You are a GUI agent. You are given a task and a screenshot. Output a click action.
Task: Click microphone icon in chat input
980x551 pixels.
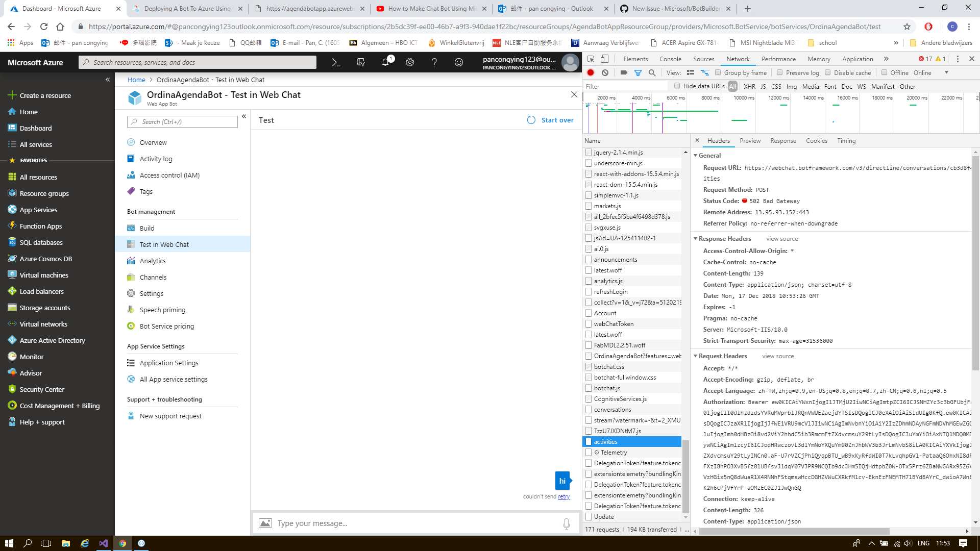[x=566, y=523]
